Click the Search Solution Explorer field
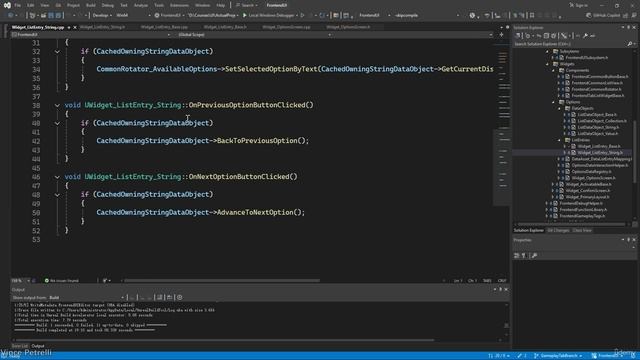This screenshot has width=640, height=360. click(x=570, y=44)
